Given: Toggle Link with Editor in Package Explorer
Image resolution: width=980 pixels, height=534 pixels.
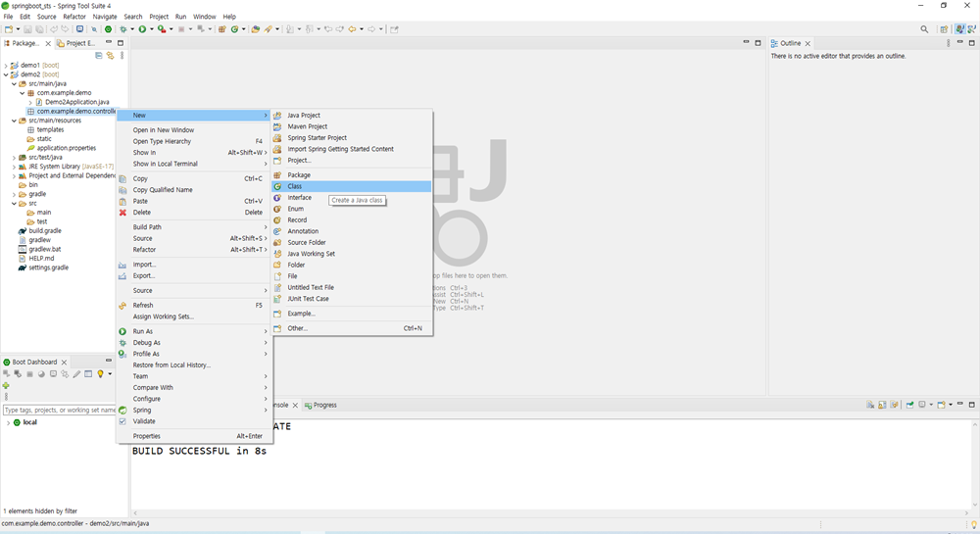Looking at the screenshot, I should tap(110, 56).
